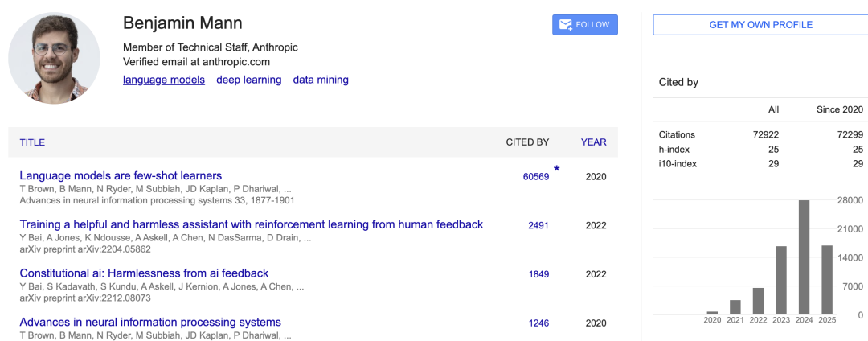Click the GET MY OWN PROFILE button
Image resolution: width=868 pixels, height=341 pixels.
[760, 25]
